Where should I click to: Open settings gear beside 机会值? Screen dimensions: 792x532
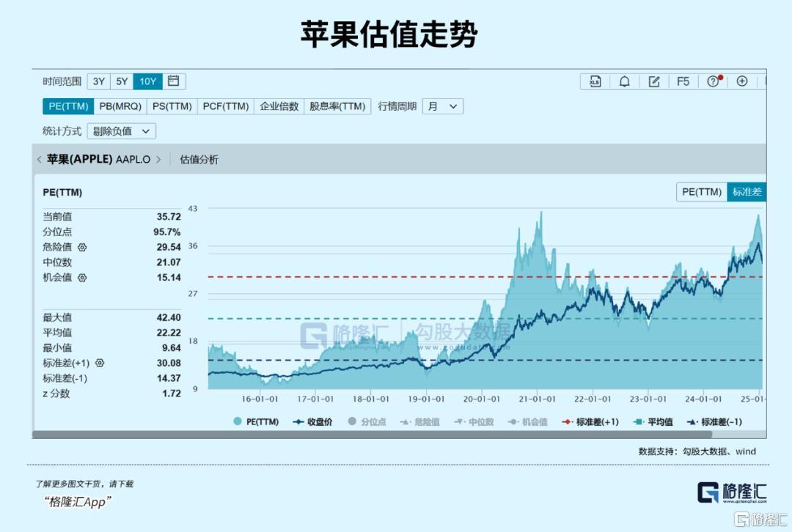tap(82, 278)
